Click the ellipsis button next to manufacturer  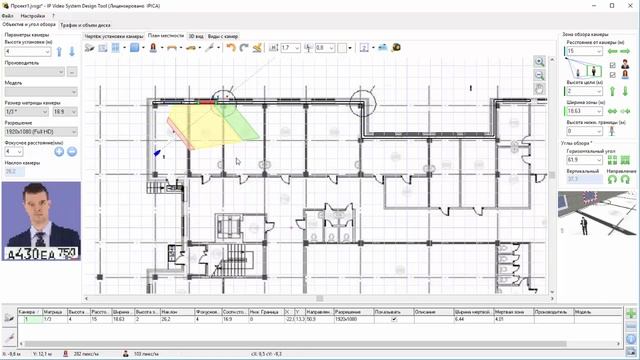72,72
